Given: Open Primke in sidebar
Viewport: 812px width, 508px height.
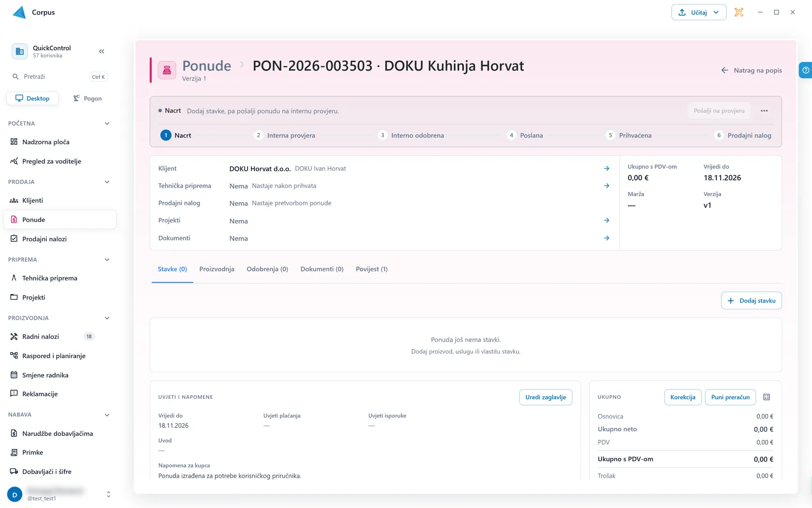Looking at the screenshot, I should (x=60, y=452).
